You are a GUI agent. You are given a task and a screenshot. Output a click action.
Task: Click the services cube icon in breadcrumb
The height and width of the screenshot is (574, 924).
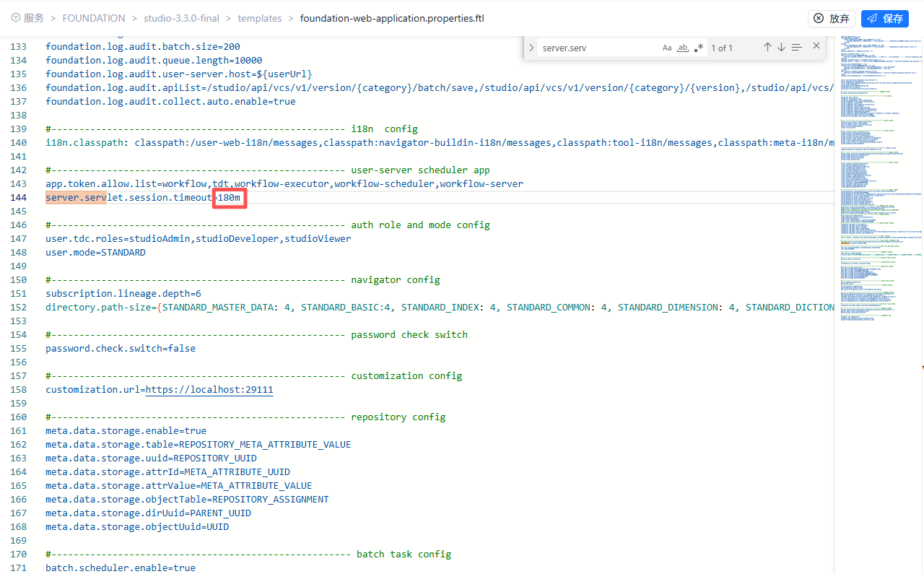[15, 18]
